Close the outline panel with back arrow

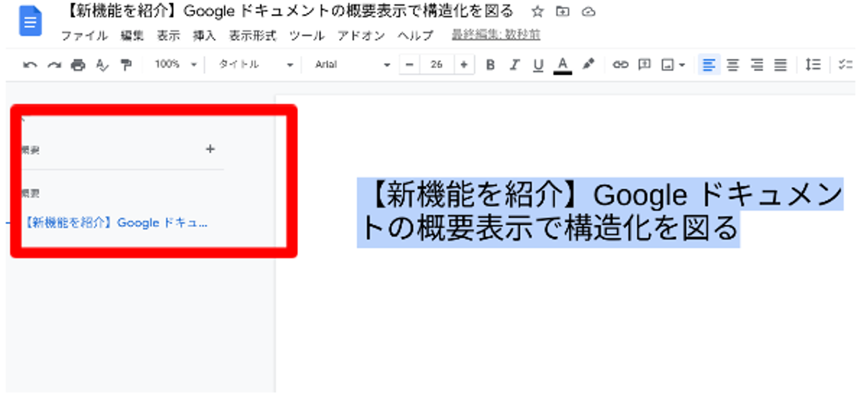[x=23, y=118]
